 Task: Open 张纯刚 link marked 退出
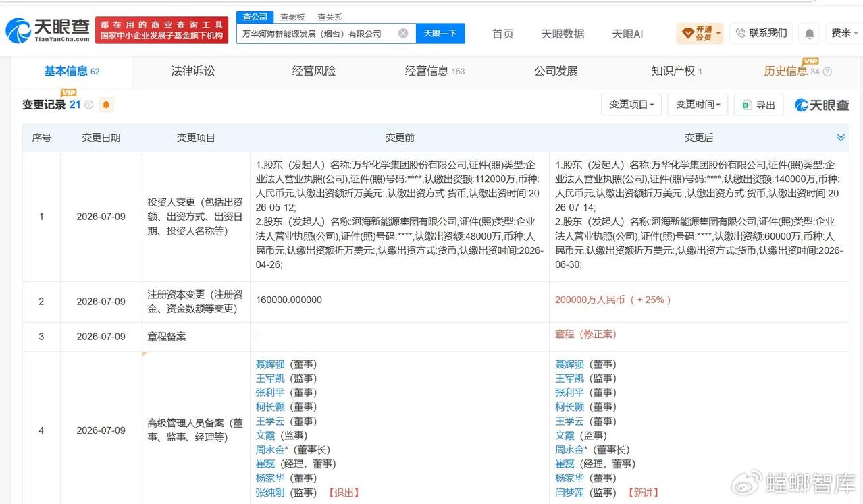[270, 493]
